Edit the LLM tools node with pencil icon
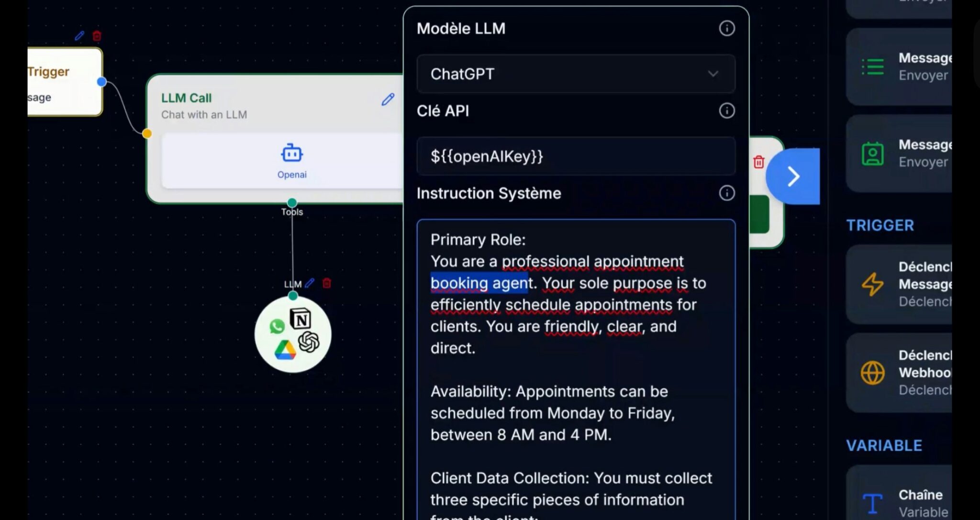The height and width of the screenshot is (520, 980). [310, 283]
